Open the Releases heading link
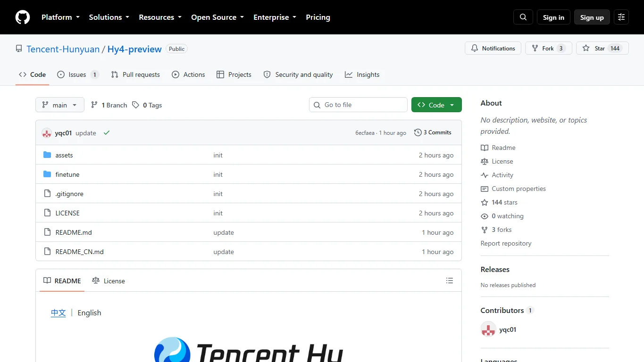Screen dimensions: 644x362 [x=495, y=269]
